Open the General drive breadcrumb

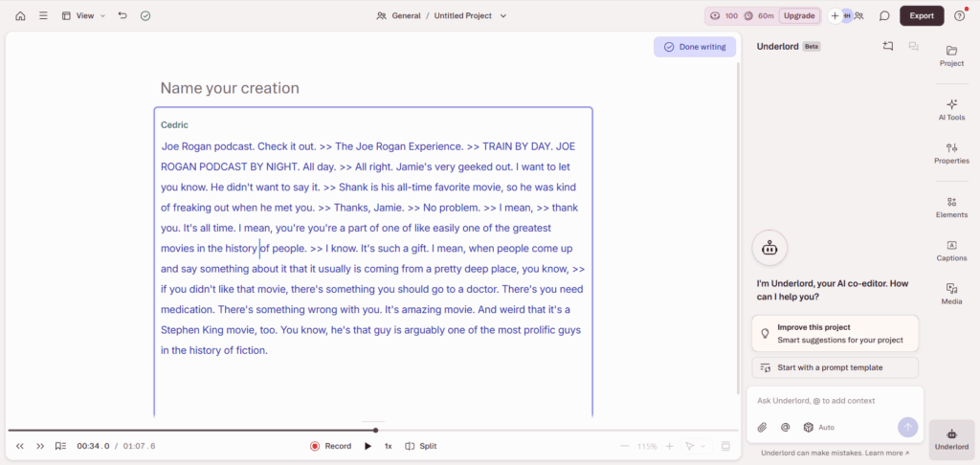399,16
